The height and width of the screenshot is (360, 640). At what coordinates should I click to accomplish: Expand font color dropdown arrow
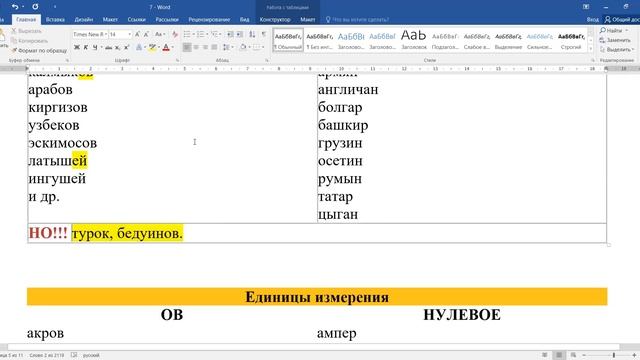coord(172,48)
